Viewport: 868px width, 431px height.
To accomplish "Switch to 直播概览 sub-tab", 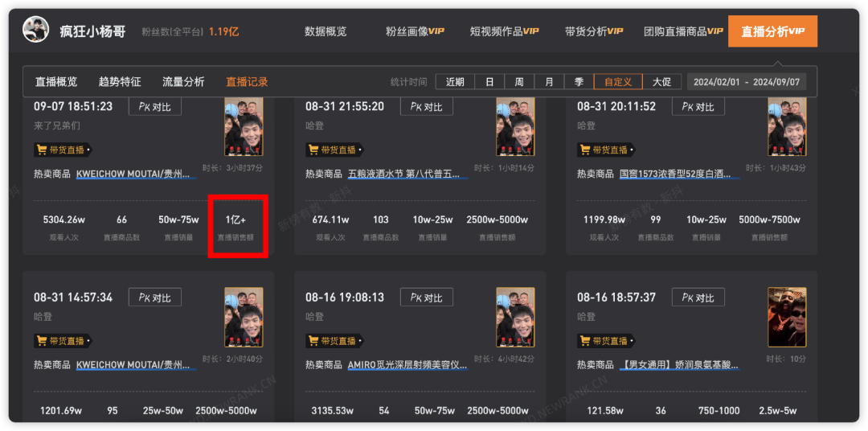I will coord(56,82).
